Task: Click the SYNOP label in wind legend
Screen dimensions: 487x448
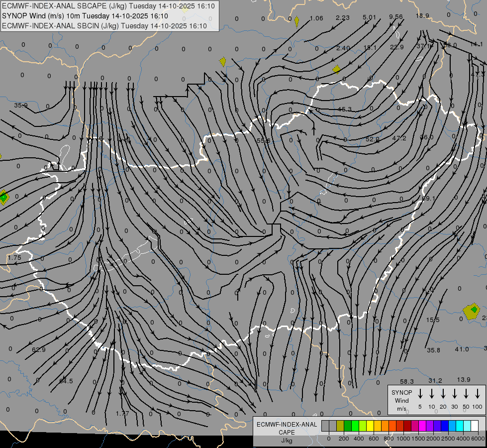Action: [x=401, y=392]
